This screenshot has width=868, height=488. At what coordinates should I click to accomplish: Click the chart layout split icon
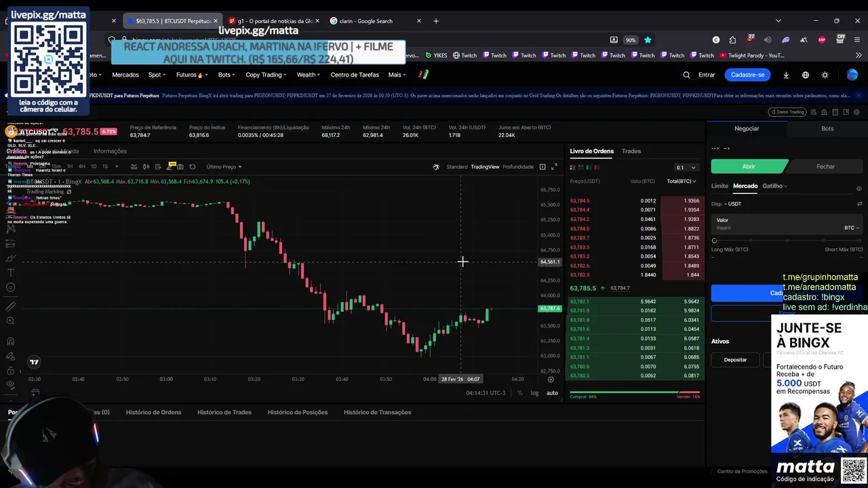click(x=542, y=167)
